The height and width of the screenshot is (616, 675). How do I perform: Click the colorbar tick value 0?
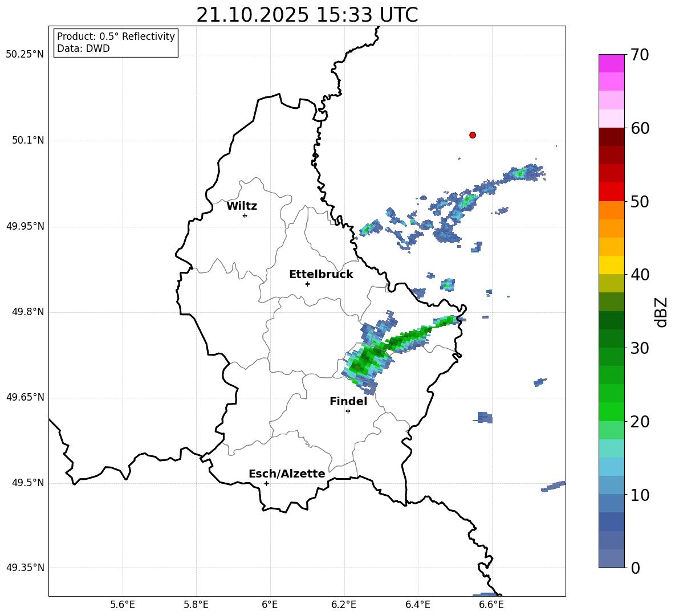point(635,568)
